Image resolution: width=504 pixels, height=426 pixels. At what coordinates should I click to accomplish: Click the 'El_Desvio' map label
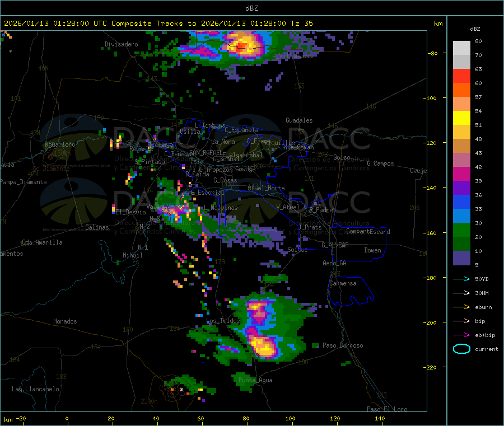tap(130, 212)
